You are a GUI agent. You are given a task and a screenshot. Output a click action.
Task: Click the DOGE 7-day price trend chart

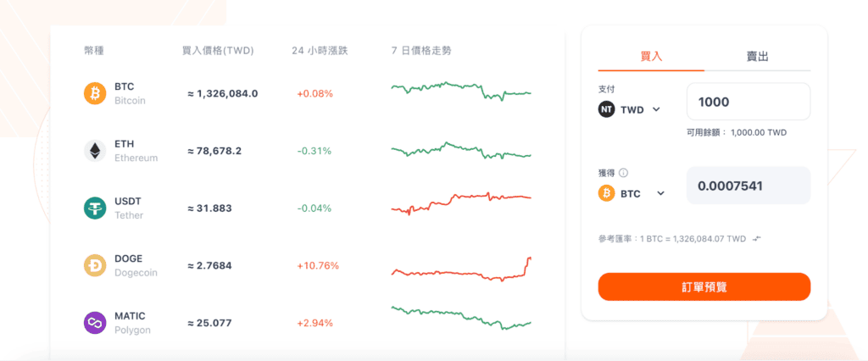pos(461,269)
